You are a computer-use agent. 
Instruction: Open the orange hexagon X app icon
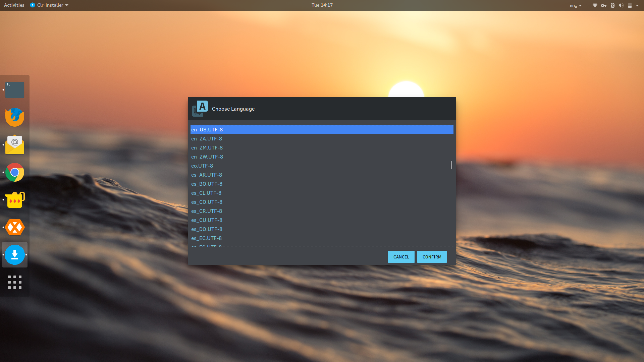tap(15, 227)
